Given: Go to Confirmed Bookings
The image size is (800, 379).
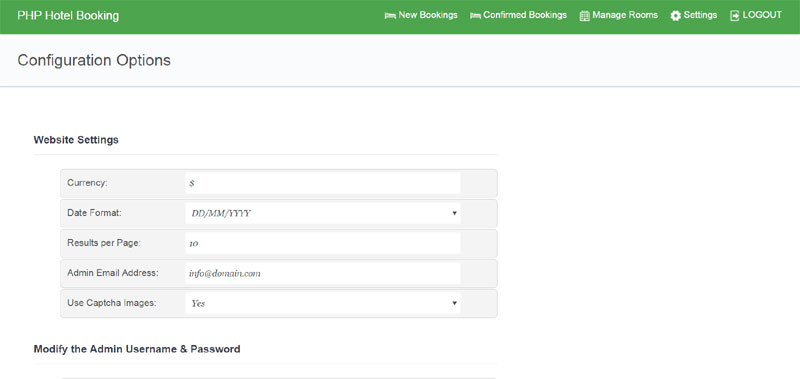Looking at the screenshot, I should coord(525,15).
